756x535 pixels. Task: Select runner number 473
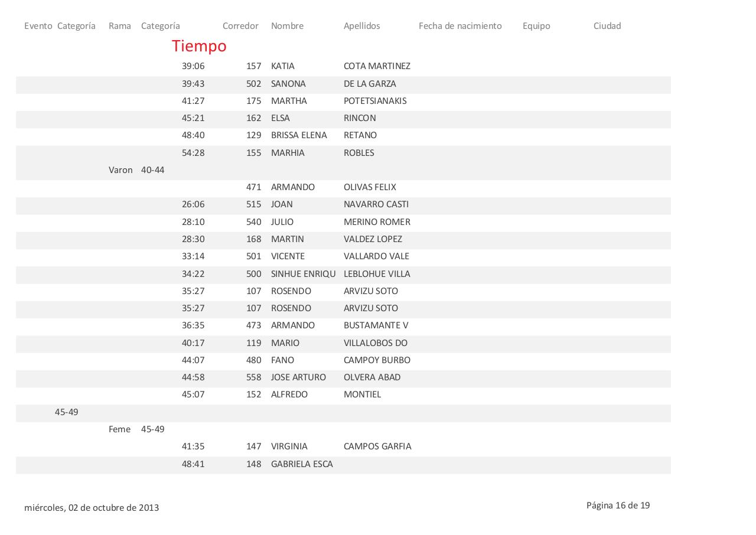tap(253, 325)
